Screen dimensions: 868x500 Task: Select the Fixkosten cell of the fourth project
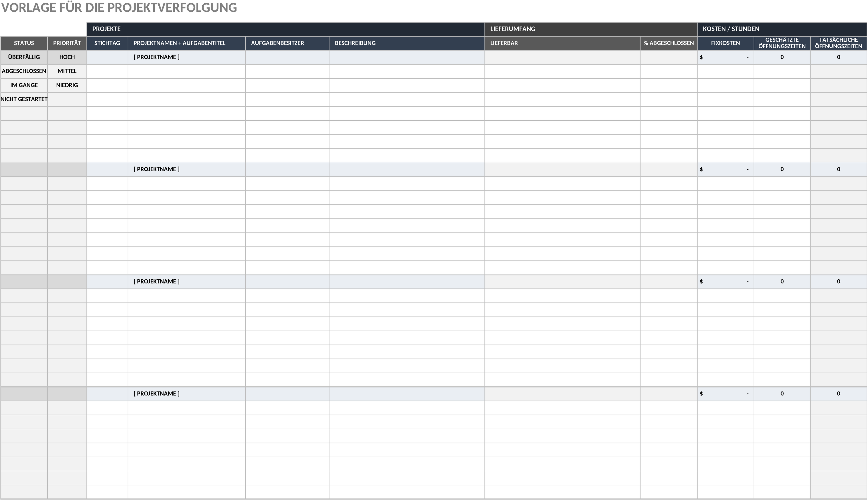click(x=725, y=394)
